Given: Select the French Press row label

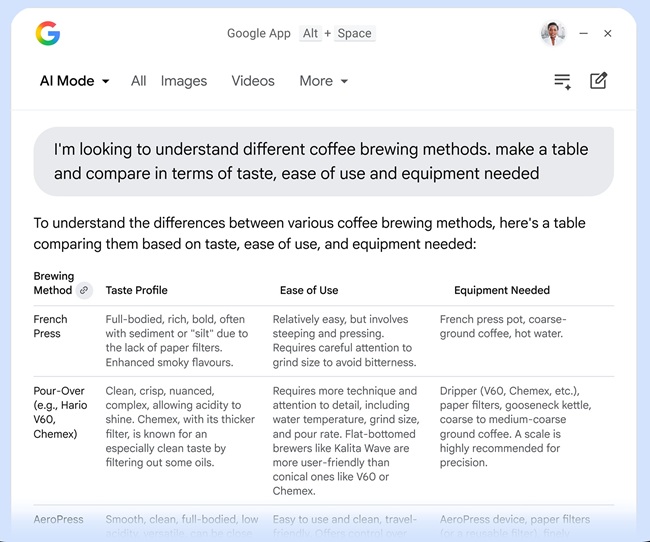Looking at the screenshot, I should pos(51,326).
